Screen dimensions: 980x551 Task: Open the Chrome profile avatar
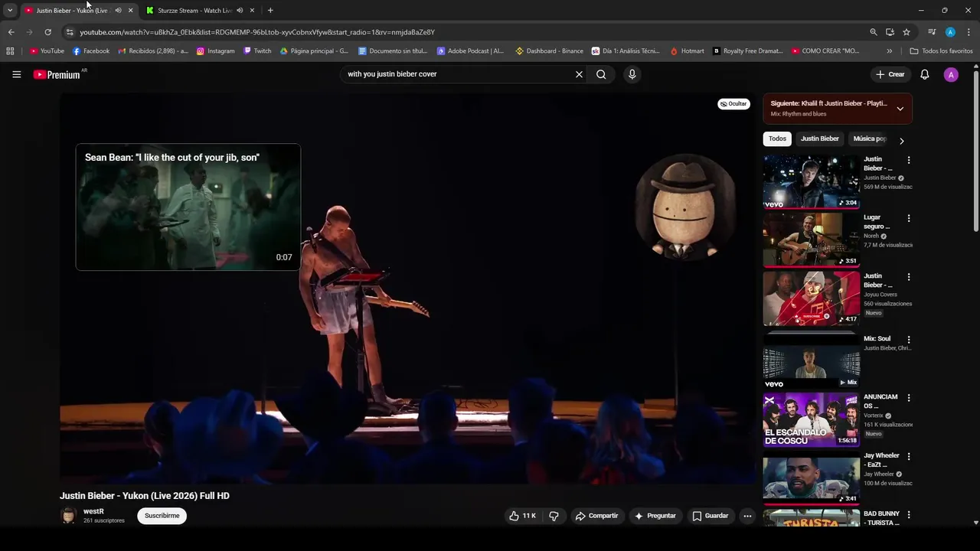coord(950,32)
